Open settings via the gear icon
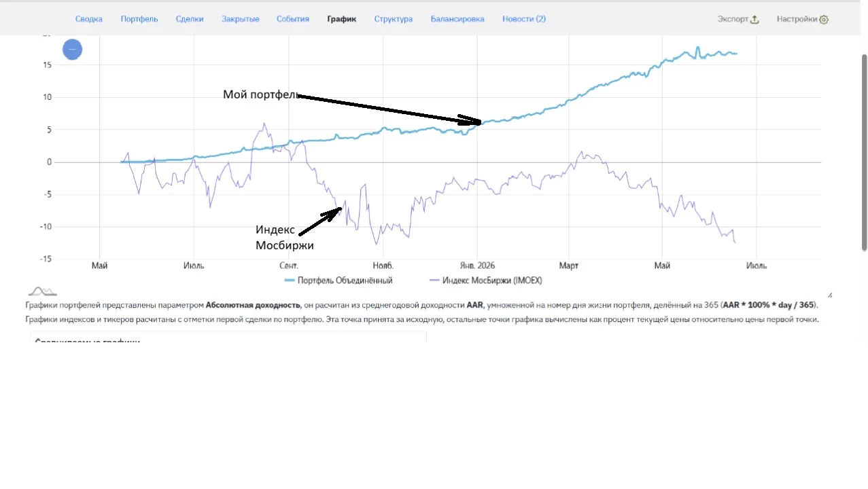 824,20
